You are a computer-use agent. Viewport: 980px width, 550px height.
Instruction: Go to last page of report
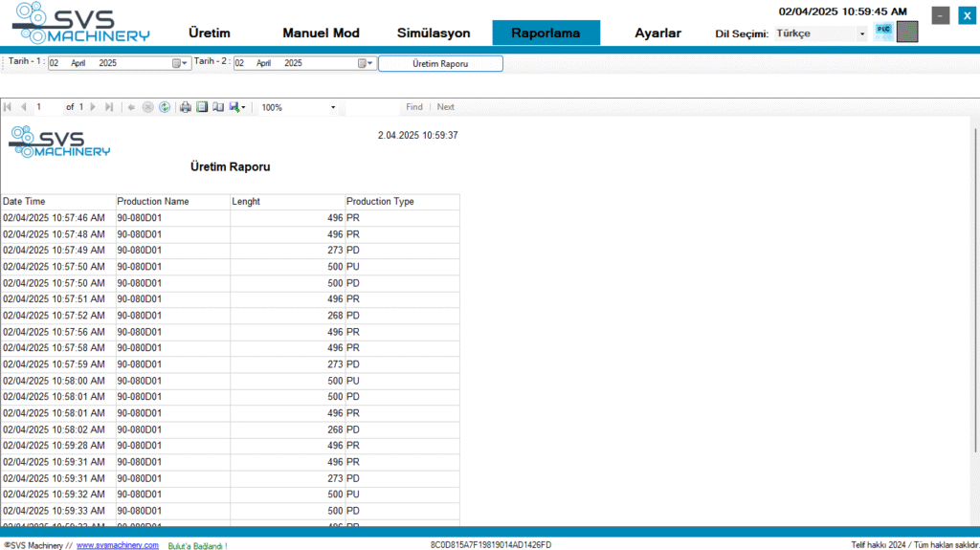(109, 107)
